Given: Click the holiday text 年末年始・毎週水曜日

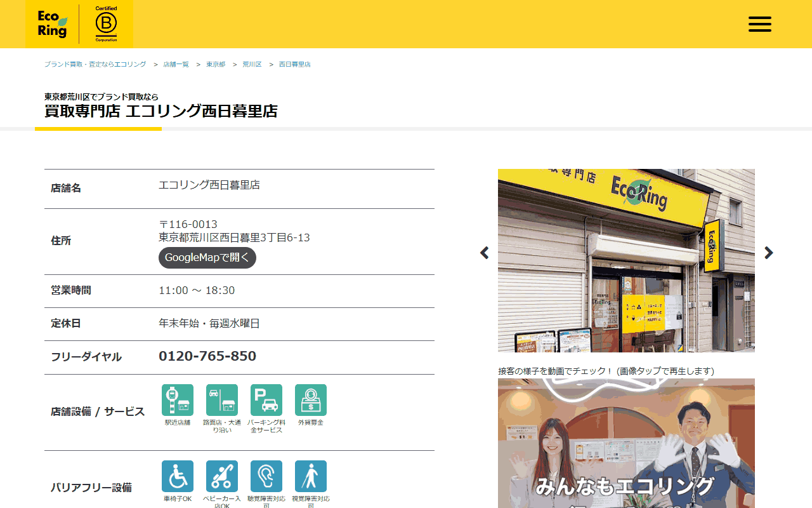Looking at the screenshot, I should pos(209,323).
